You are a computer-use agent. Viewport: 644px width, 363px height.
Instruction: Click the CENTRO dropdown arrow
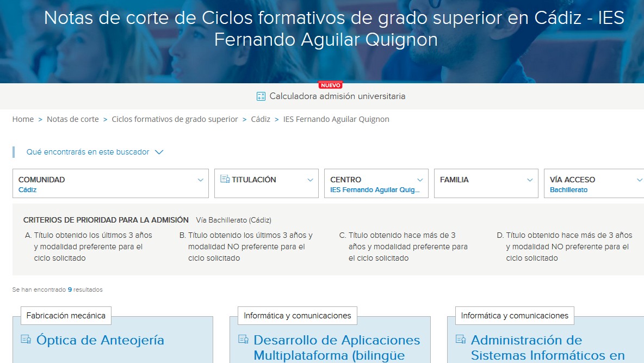420,180
